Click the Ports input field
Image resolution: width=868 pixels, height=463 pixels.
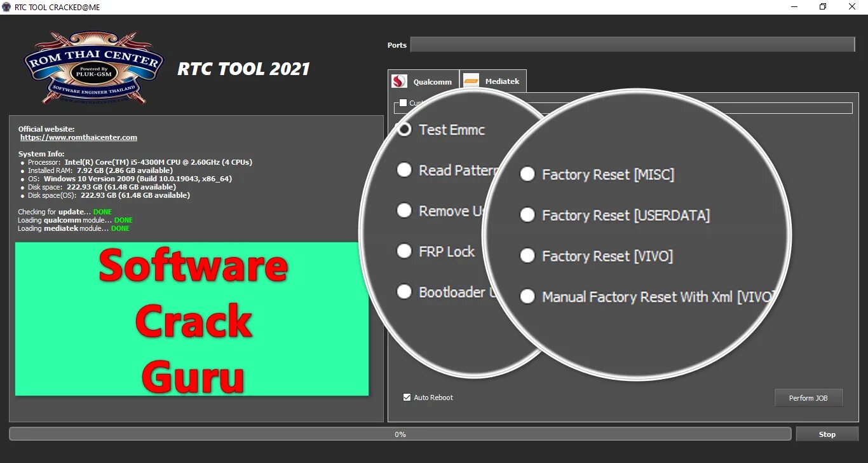pyautogui.click(x=632, y=45)
